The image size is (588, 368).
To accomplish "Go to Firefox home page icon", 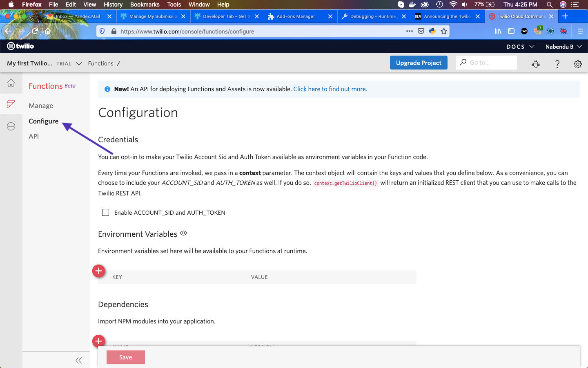I will point(48,31).
